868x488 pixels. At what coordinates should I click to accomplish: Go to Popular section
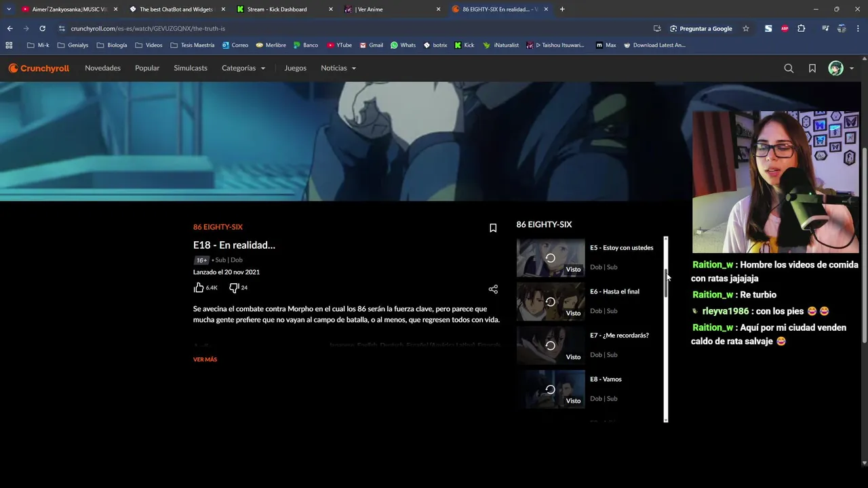(147, 68)
